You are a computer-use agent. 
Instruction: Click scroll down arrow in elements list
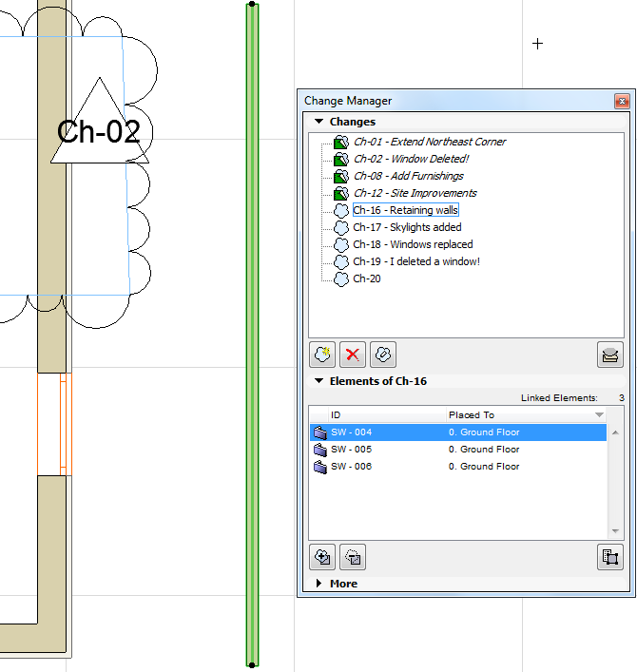point(615,531)
